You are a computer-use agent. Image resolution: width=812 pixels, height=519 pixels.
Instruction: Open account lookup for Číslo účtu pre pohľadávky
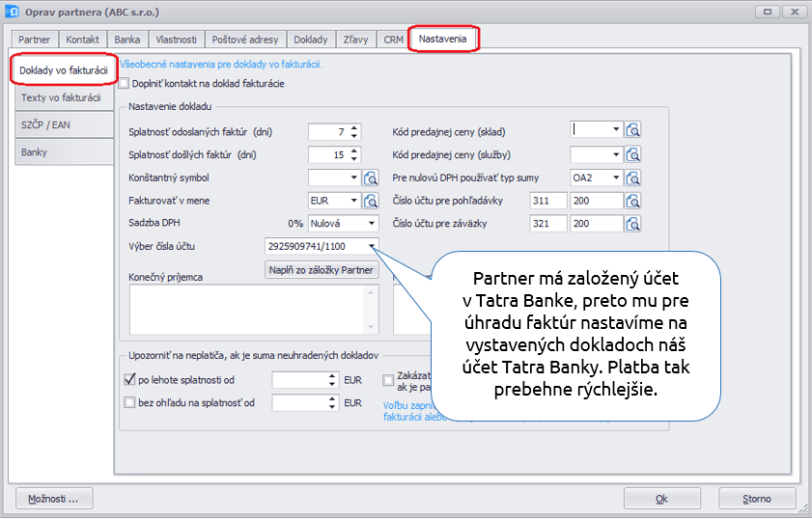(633, 201)
